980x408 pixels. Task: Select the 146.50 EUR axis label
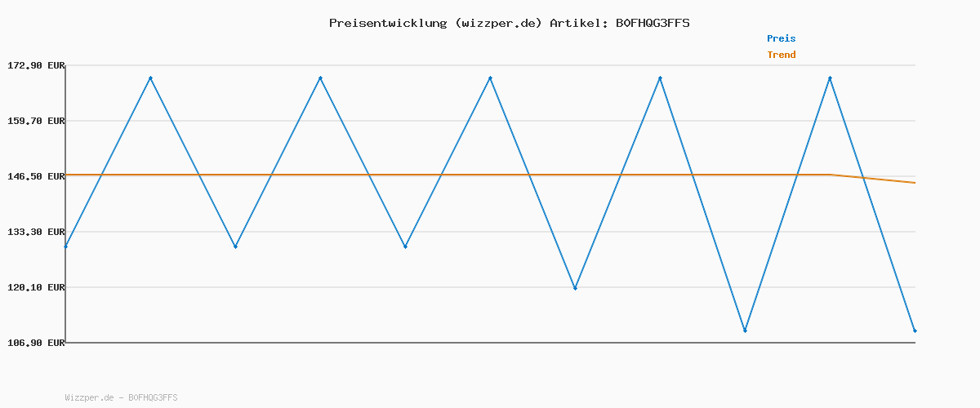[35, 176]
